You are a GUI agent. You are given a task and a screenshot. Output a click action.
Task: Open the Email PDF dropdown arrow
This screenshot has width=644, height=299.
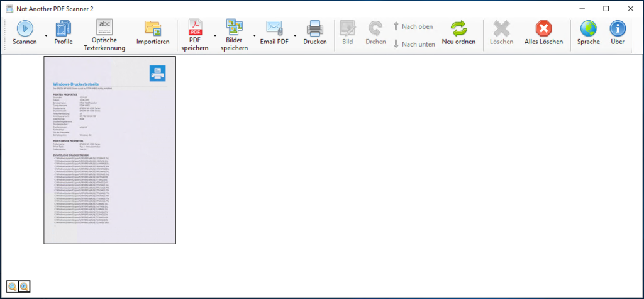click(295, 35)
